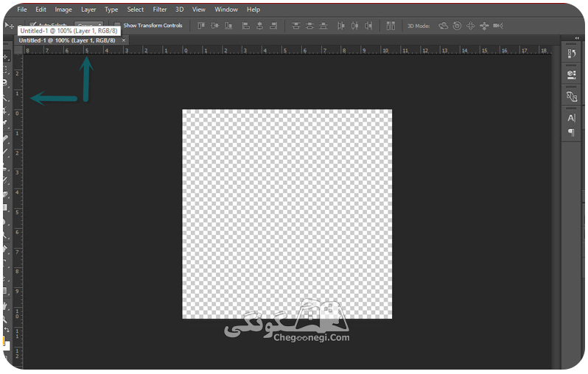Screen dimensions: 588x374
Task: Click the Auto-Align Layers icon
Action: (x=391, y=26)
